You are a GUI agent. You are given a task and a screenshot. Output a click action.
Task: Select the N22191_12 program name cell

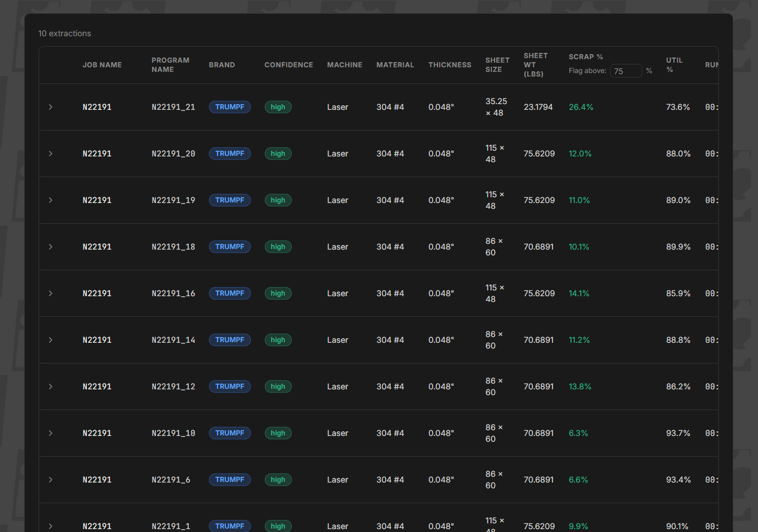pyautogui.click(x=173, y=386)
